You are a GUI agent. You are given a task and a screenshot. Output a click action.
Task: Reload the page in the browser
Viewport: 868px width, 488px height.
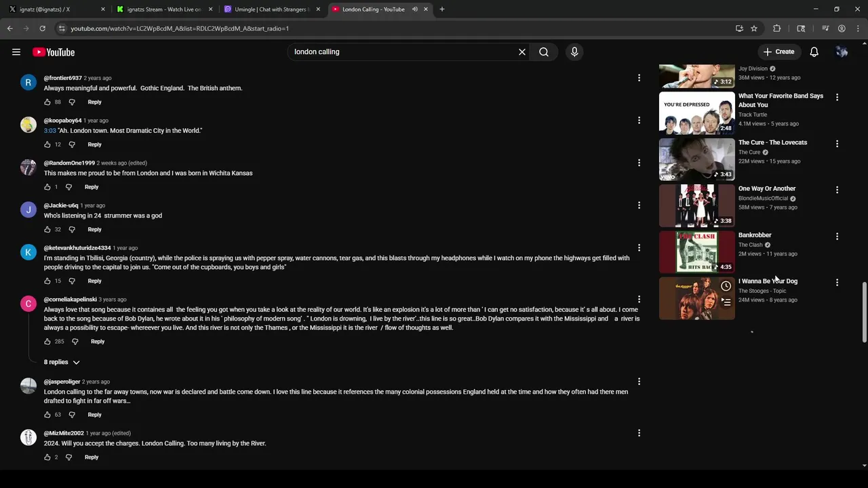(42, 28)
